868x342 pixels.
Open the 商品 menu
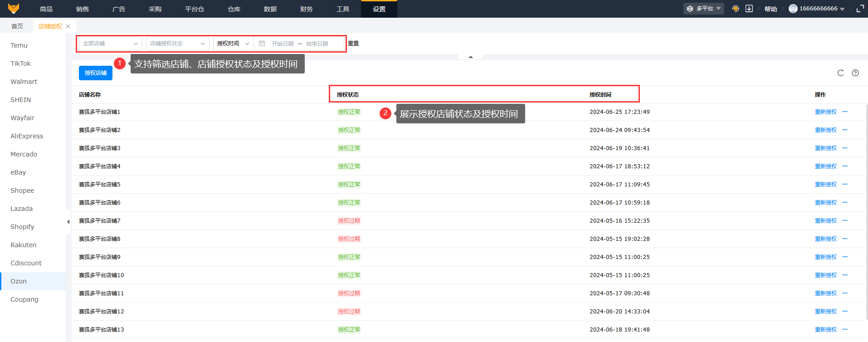(46, 9)
